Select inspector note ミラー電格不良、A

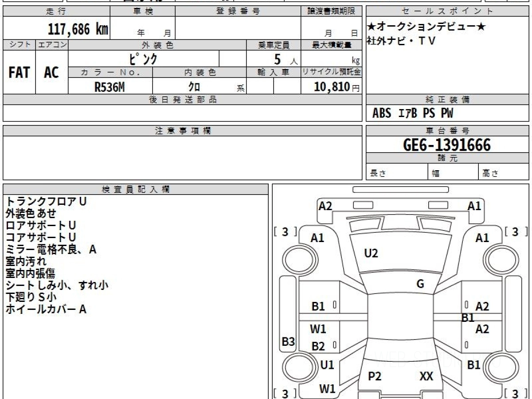tap(51, 249)
